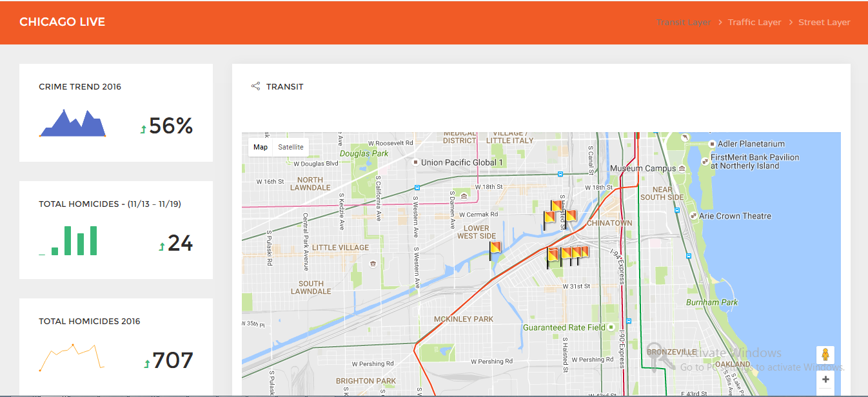This screenshot has width=868, height=397.
Task: Open the Transit Layer breadcrumb link
Action: click(x=684, y=22)
